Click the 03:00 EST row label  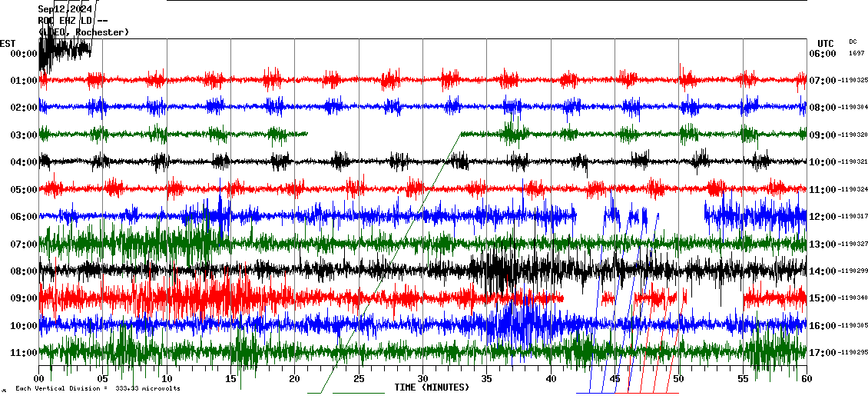[24, 135]
